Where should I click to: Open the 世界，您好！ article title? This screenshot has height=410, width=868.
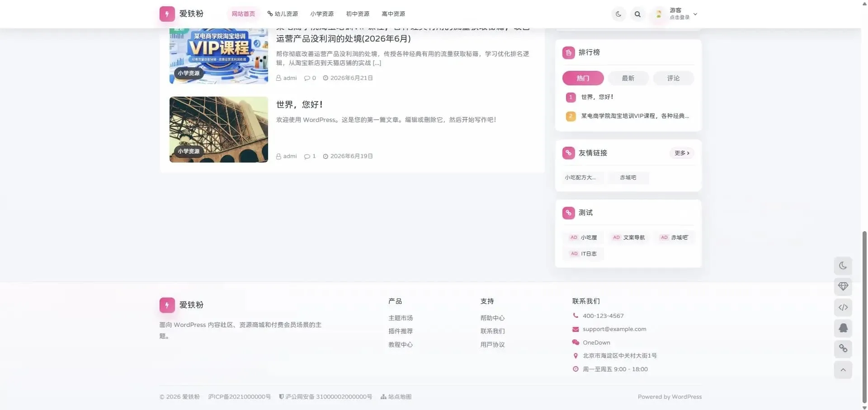pos(299,104)
